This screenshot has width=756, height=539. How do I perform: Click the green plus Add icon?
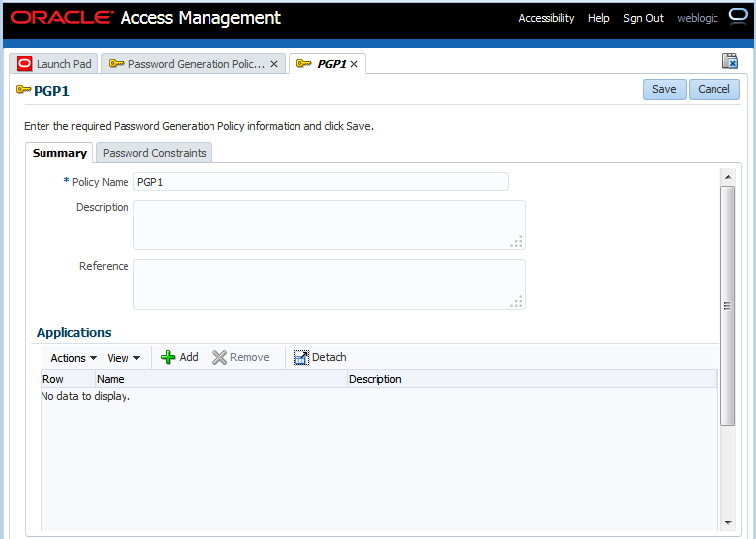pos(168,358)
